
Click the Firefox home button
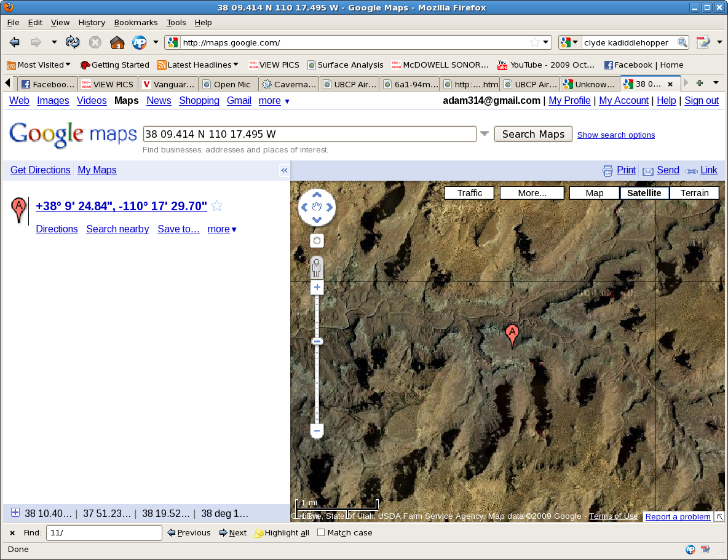coord(117,42)
